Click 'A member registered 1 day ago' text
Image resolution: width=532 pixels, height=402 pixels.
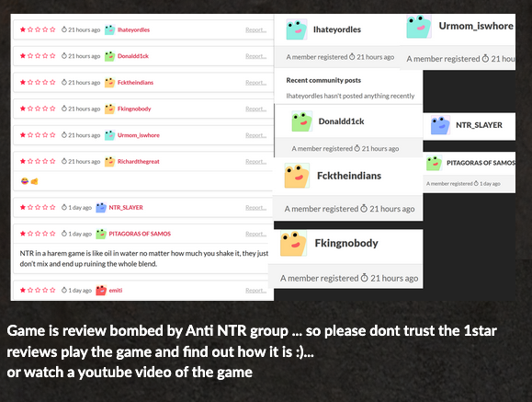(463, 183)
